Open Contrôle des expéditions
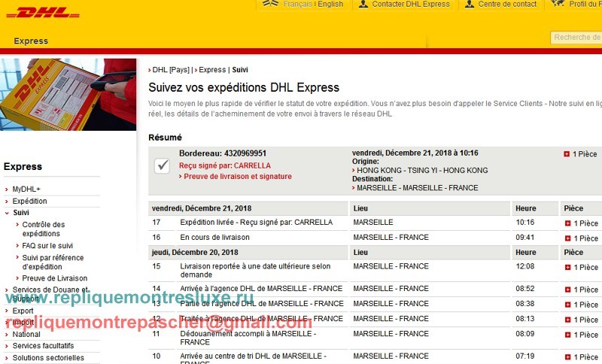This screenshot has height=364, width=602. tap(44, 229)
